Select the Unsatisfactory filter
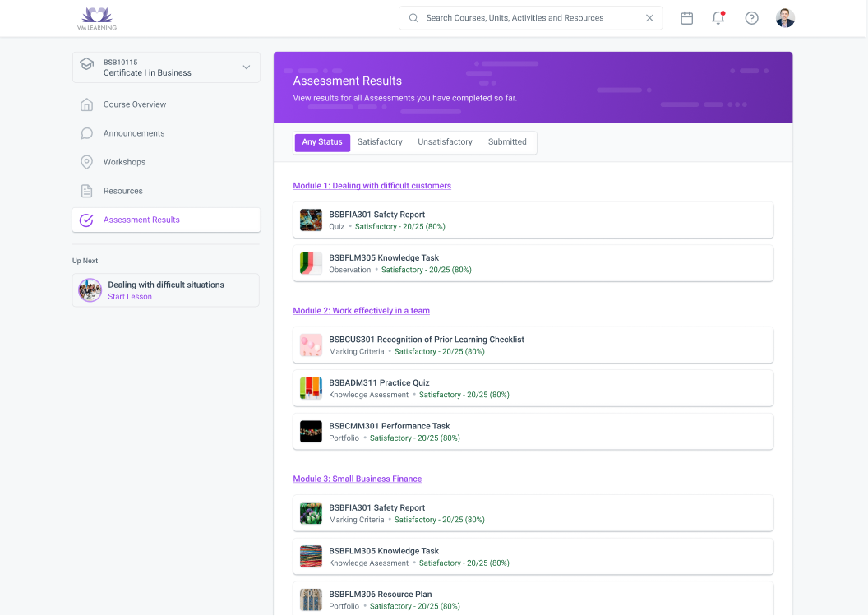868x616 pixels. 445,141
